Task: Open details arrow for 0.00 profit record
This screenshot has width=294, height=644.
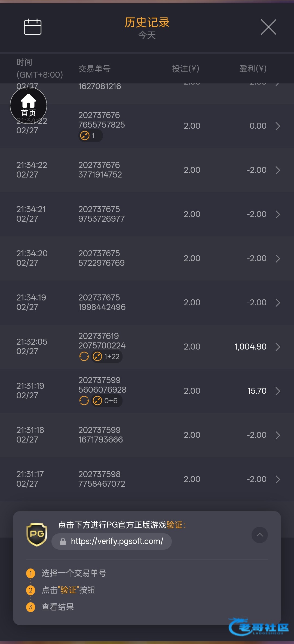Action: (278, 126)
